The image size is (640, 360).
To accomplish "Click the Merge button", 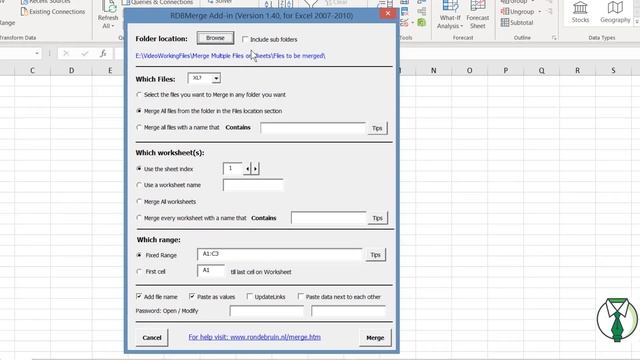I will [x=375, y=338].
